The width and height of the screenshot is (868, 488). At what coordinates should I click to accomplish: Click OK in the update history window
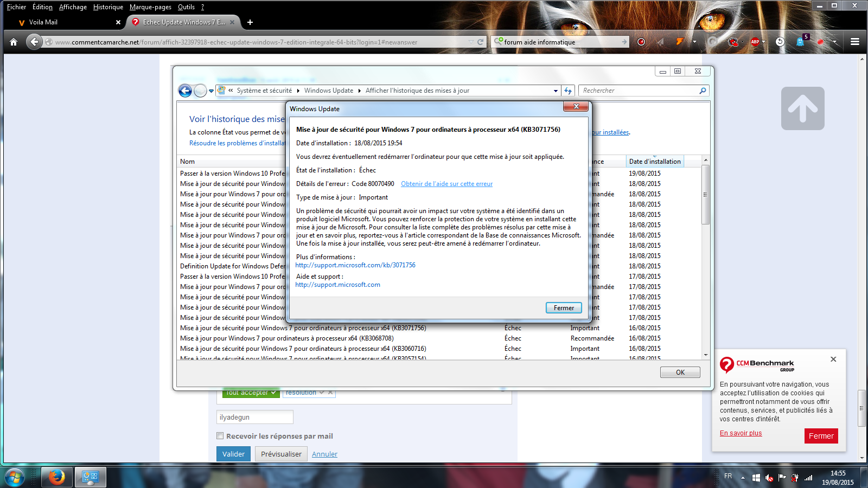point(680,373)
